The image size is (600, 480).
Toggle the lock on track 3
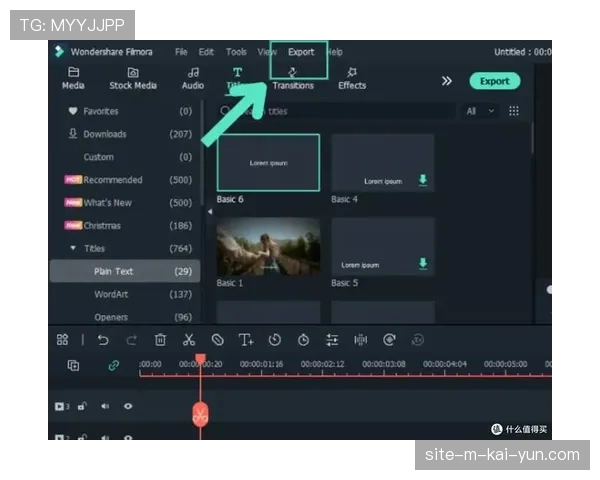[83, 407]
